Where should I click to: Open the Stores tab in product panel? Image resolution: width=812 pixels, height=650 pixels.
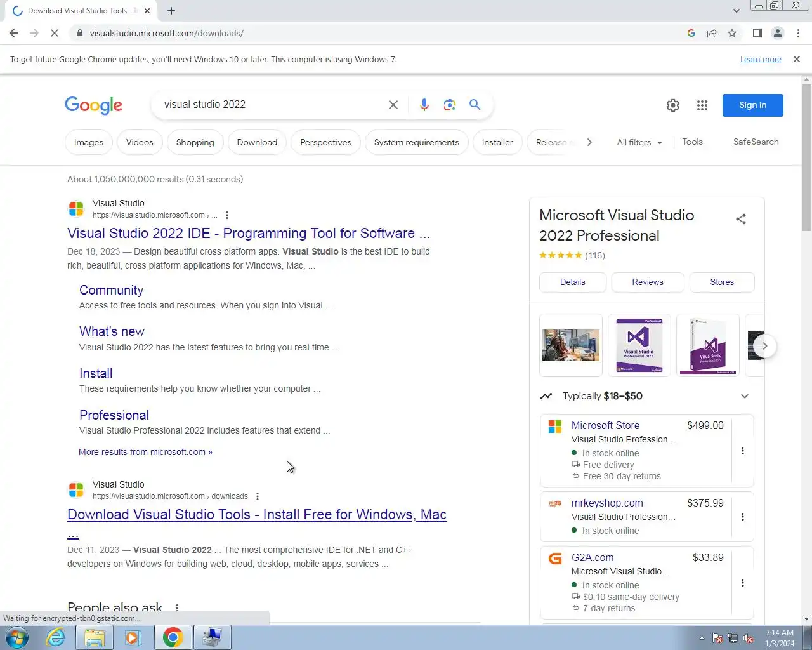pos(722,282)
